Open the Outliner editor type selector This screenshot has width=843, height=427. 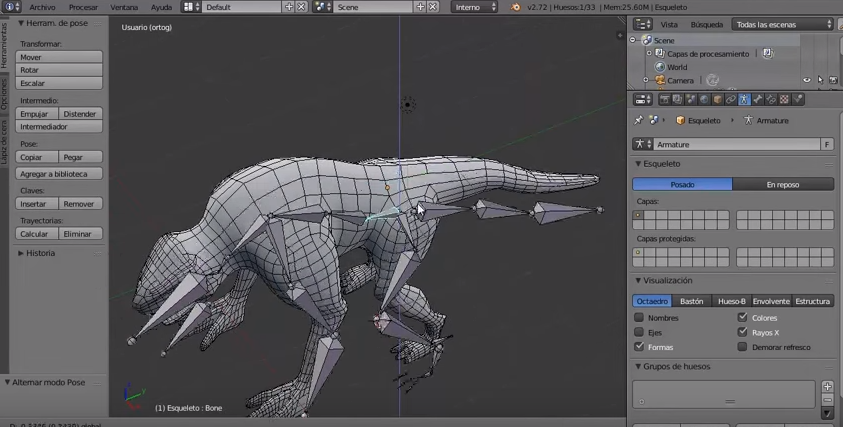click(x=642, y=24)
